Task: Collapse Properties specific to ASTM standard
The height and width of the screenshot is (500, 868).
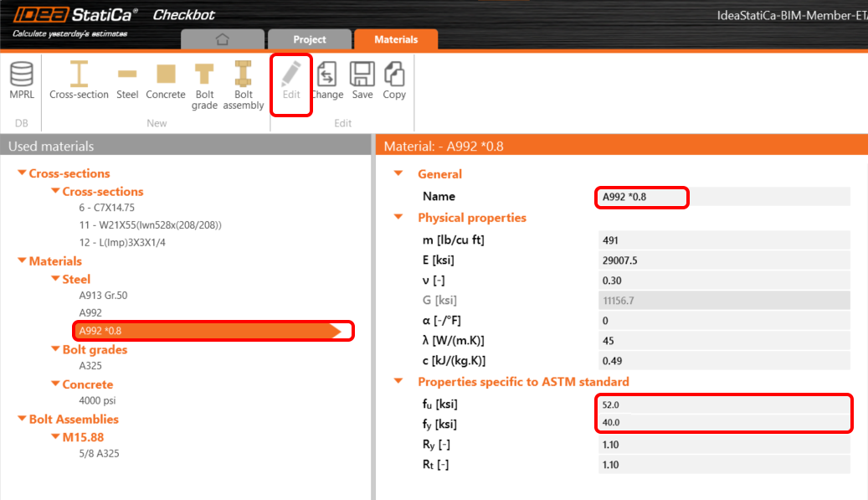Action: (x=398, y=381)
